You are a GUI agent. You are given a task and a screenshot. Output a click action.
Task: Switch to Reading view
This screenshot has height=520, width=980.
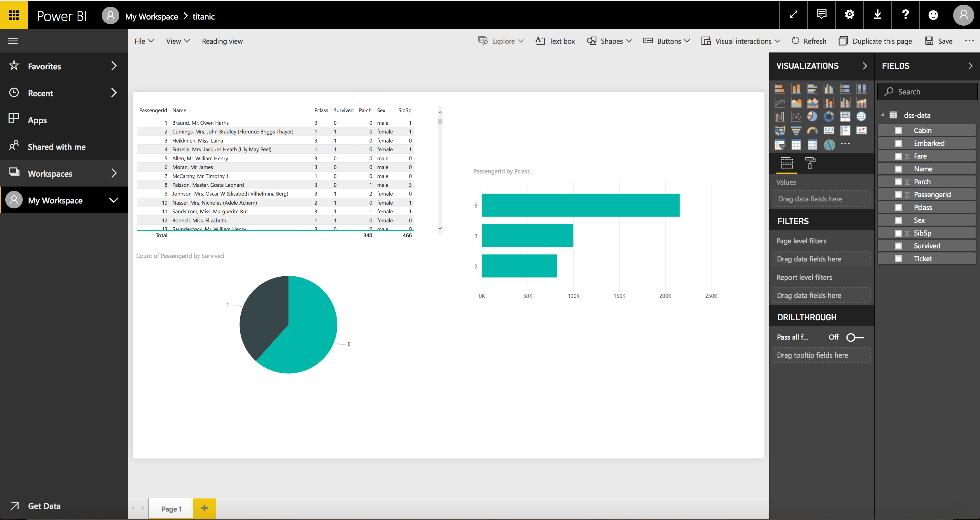point(222,41)
